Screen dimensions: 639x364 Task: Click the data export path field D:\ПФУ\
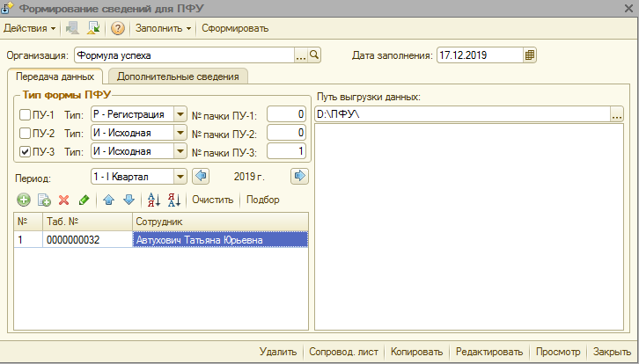point(462,115)
